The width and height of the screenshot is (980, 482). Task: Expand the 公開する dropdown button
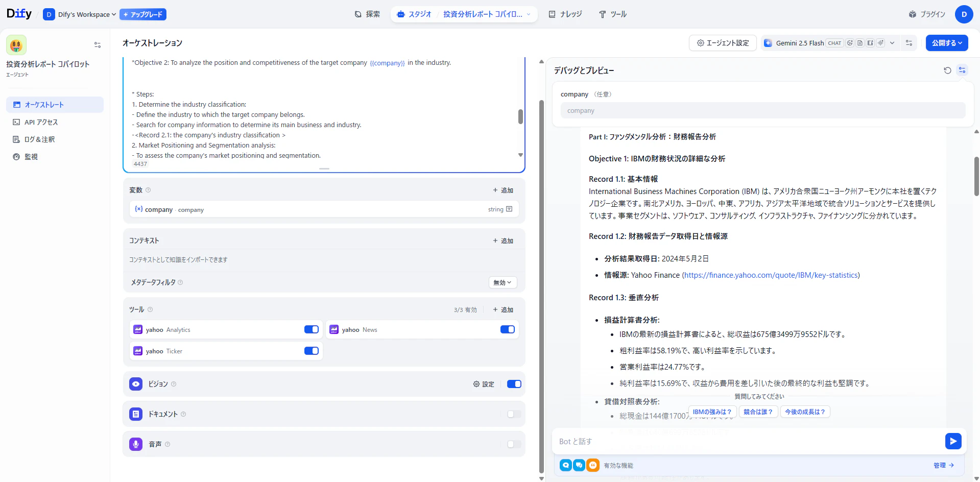(947, 43)
